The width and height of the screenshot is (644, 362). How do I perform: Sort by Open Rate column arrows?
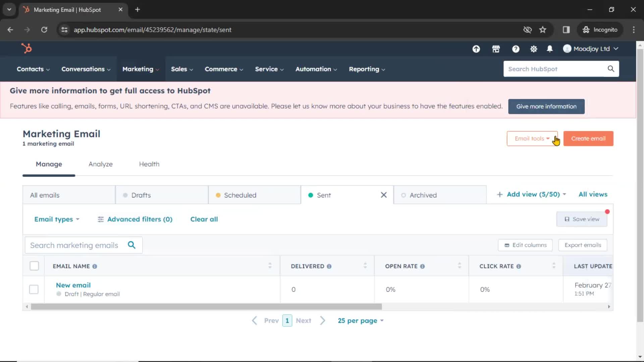[459, 266]
